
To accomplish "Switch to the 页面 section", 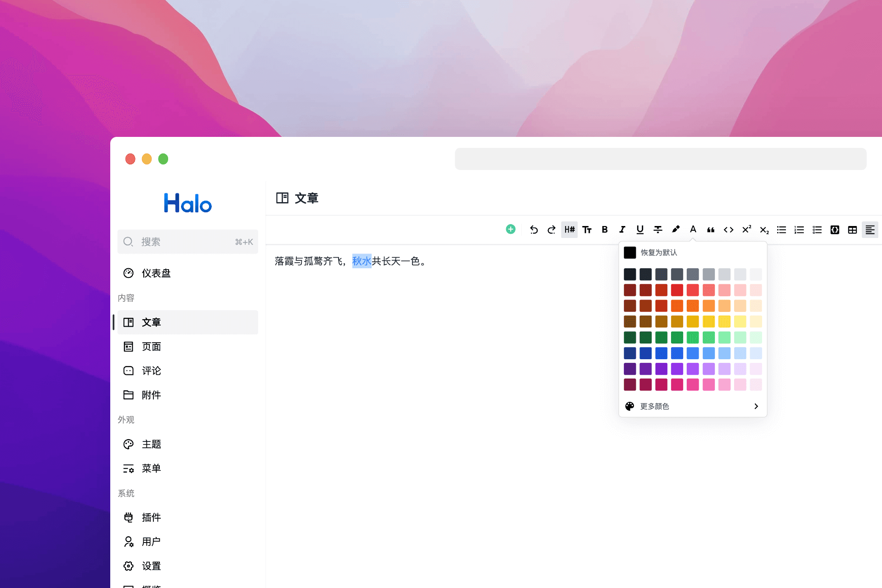I will (x=151, y=346).
